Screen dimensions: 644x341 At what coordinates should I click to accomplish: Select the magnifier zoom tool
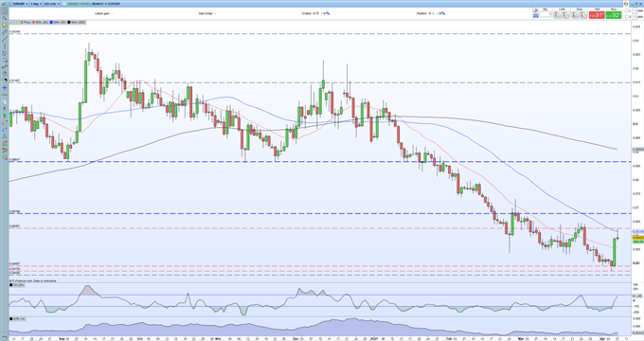click(5, 18)
